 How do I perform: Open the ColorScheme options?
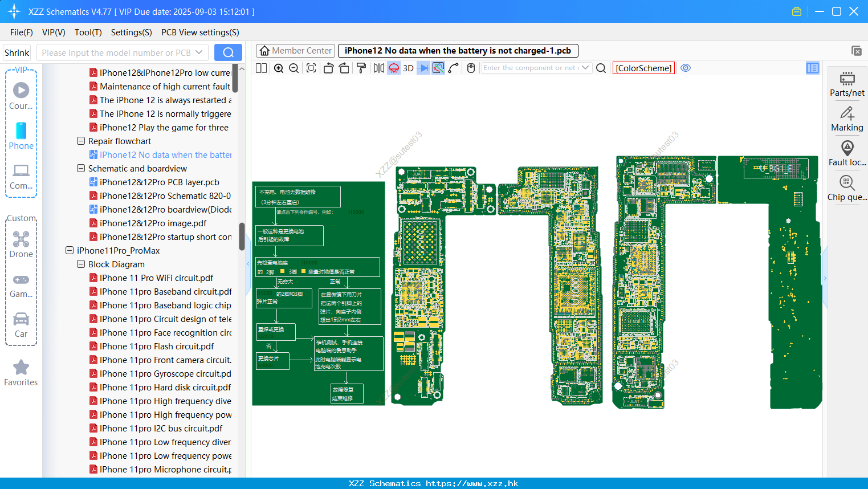pyautogui.click(x=643, y=68)
